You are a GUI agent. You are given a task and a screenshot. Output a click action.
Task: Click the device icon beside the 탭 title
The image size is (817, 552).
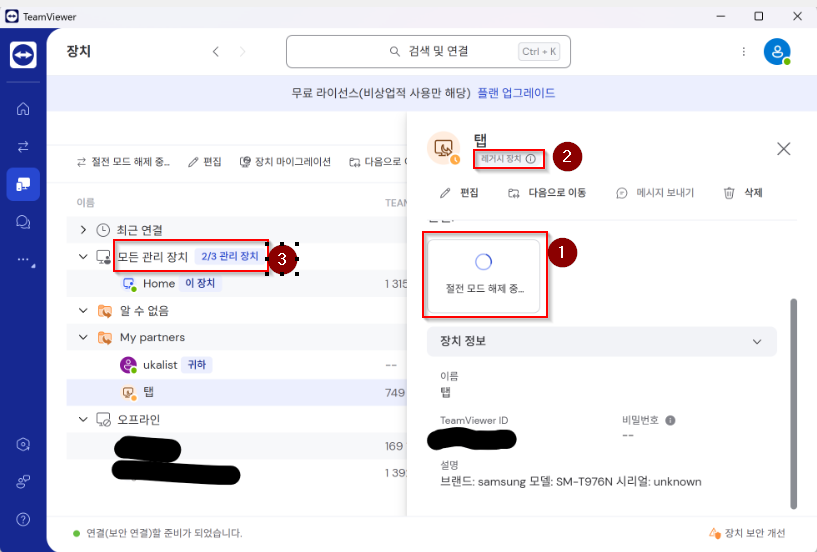click(x=444, y=149)
